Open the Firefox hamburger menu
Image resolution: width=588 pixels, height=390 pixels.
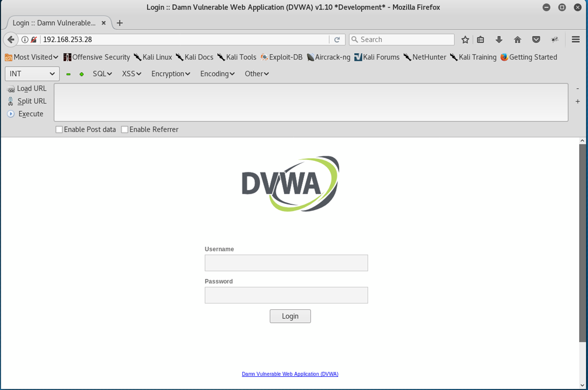click(576, 40)
